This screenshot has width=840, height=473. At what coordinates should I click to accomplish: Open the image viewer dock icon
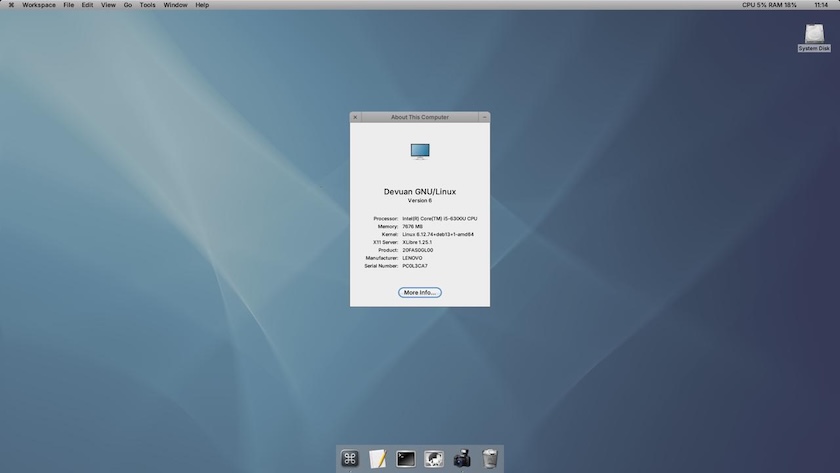tap(434, 458)
